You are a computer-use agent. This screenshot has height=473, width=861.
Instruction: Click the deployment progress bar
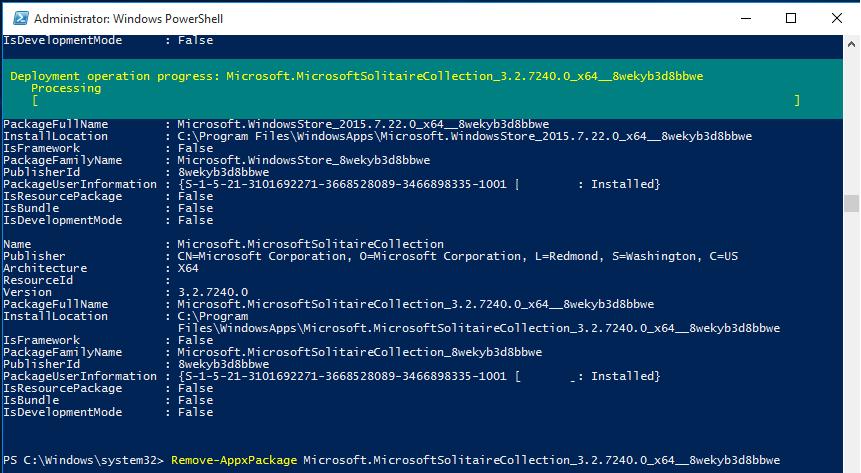(x=416, y=100)
